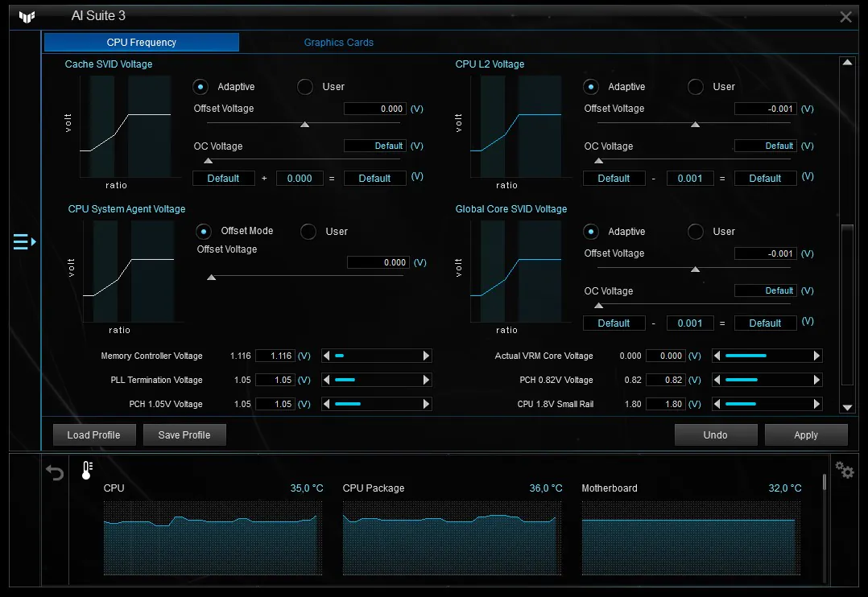The image size is (868, 597).
Task: Click the back arrow icon in bottom panel
Action: coord(55,472)
